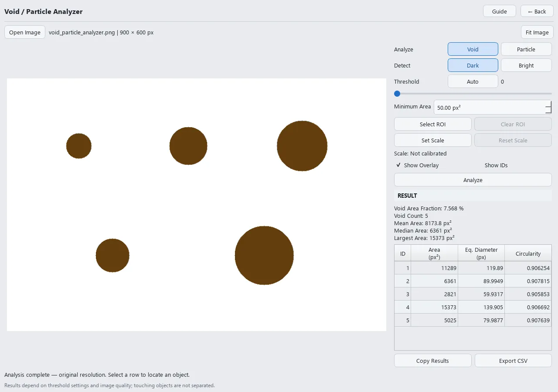The image size is (558, 392).
Task: Start region selection with Select ROI
Action: pos(433,124)
